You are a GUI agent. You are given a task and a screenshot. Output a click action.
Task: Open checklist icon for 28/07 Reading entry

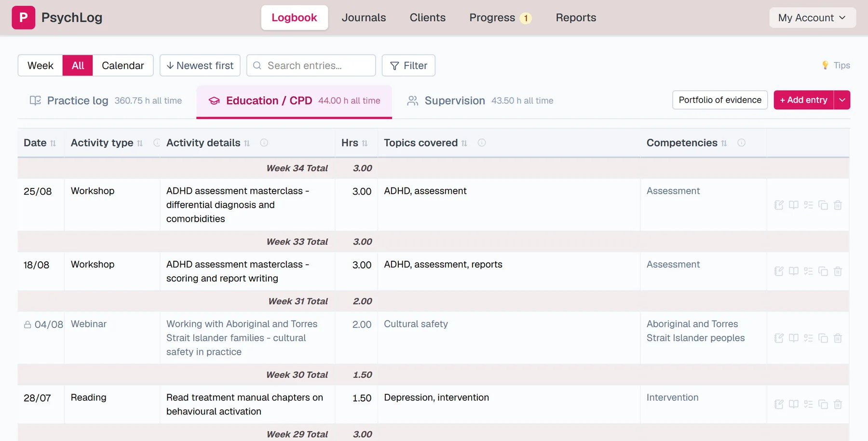pos(809,404)
